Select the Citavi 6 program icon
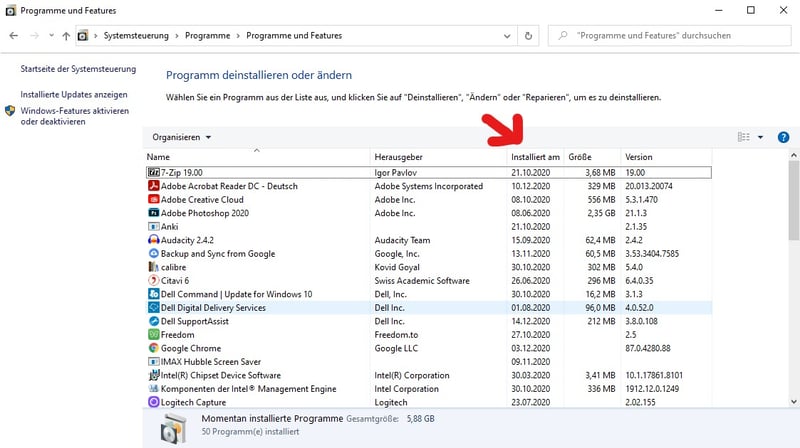The height and width of the screenshot is (448, 800). 153,281
